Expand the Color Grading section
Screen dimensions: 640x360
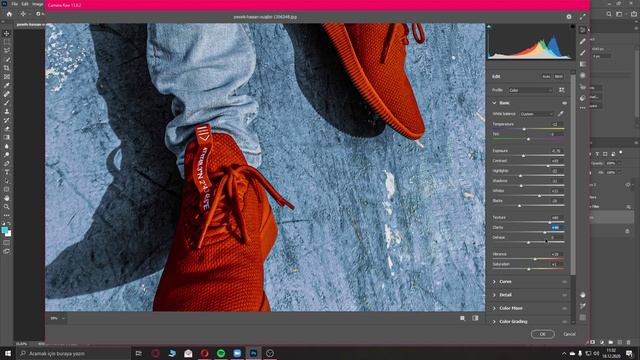494,322
